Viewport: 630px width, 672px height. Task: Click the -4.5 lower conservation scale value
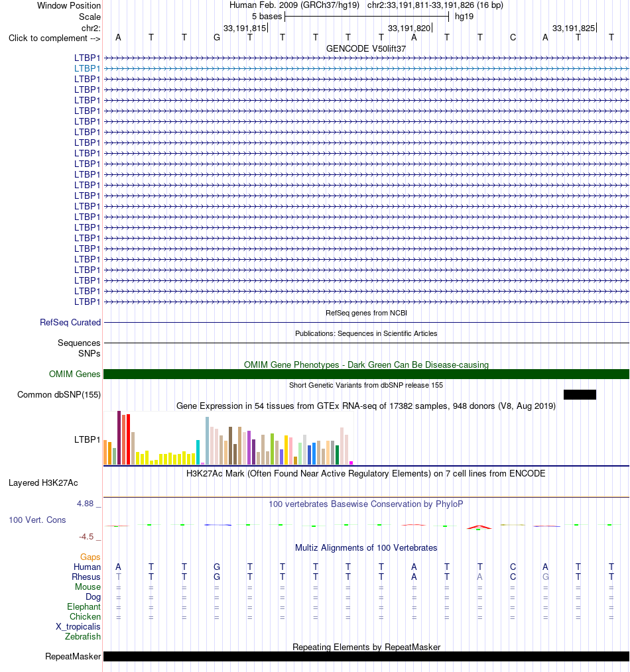86,537
